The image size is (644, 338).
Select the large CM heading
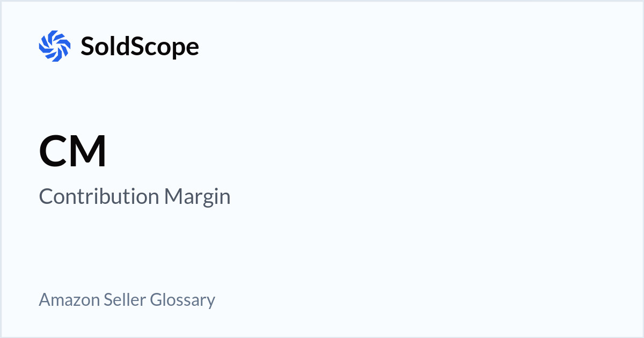[x=73, y=152]
